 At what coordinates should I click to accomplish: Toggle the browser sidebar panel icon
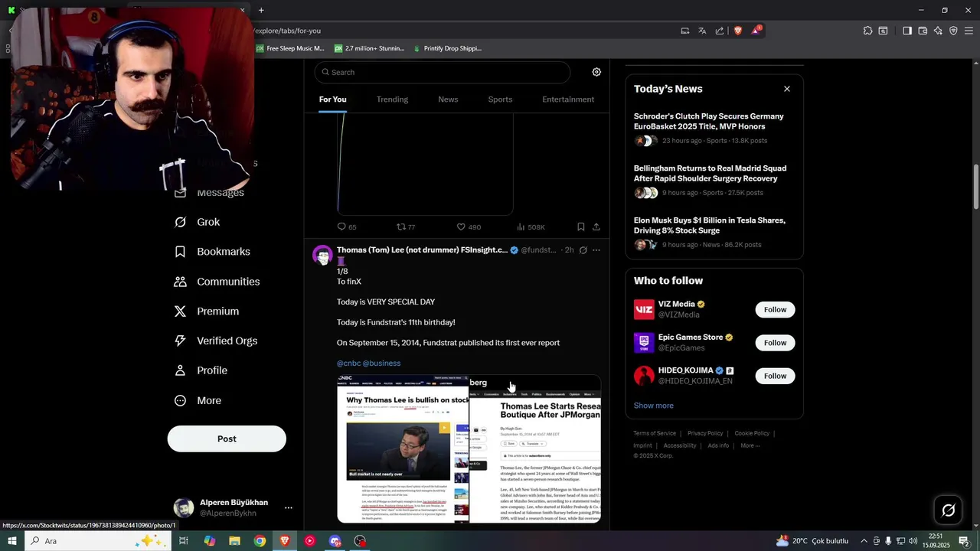[907, 31]
